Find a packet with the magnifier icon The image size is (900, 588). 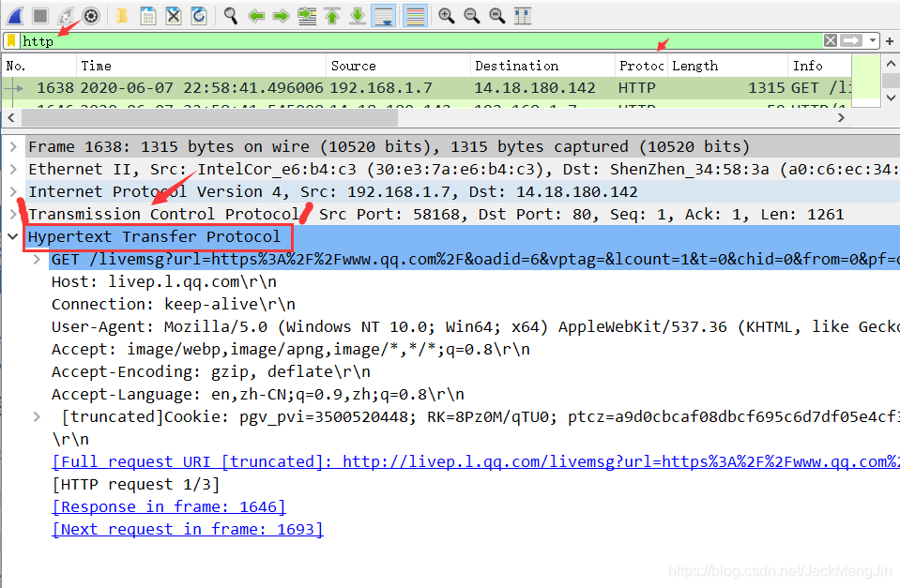(x=231, y=16)
